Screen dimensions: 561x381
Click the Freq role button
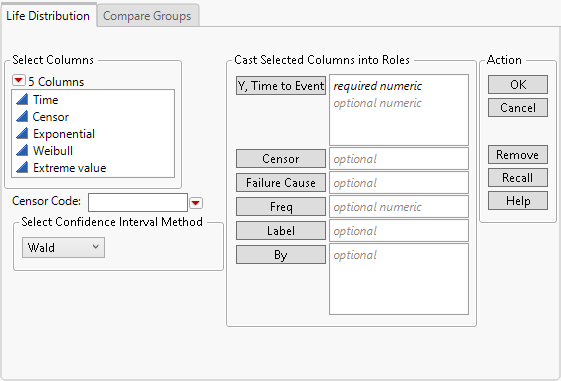pyautogui.click(x=281, y=206)
